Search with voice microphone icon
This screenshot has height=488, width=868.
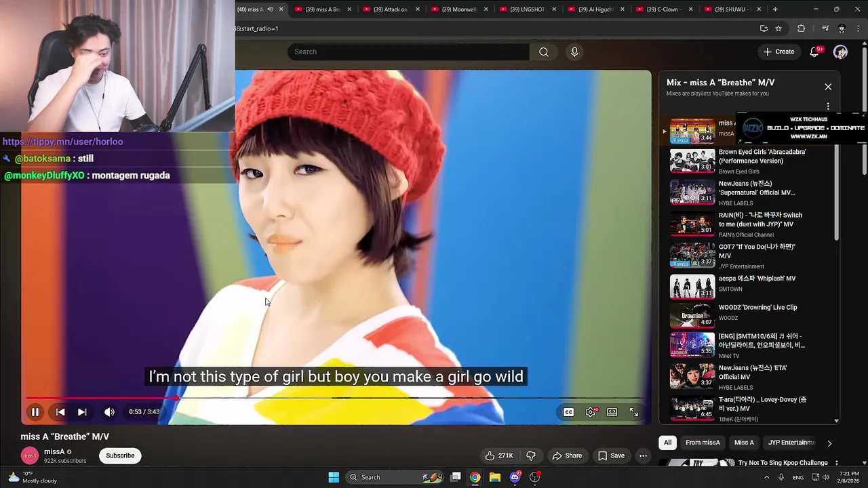point(574,52)
